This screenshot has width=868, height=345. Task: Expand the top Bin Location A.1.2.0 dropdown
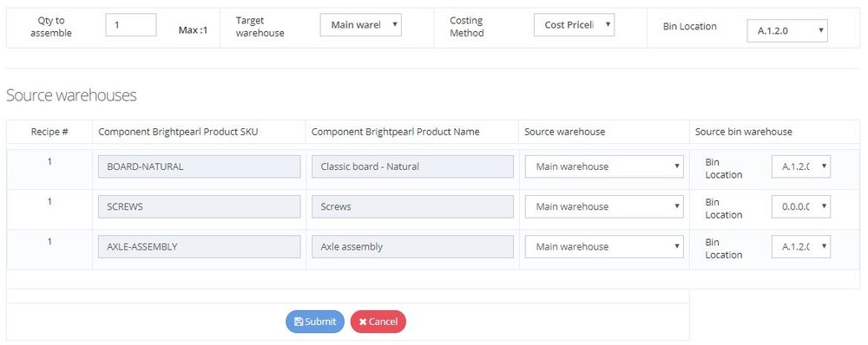(787, 31)
